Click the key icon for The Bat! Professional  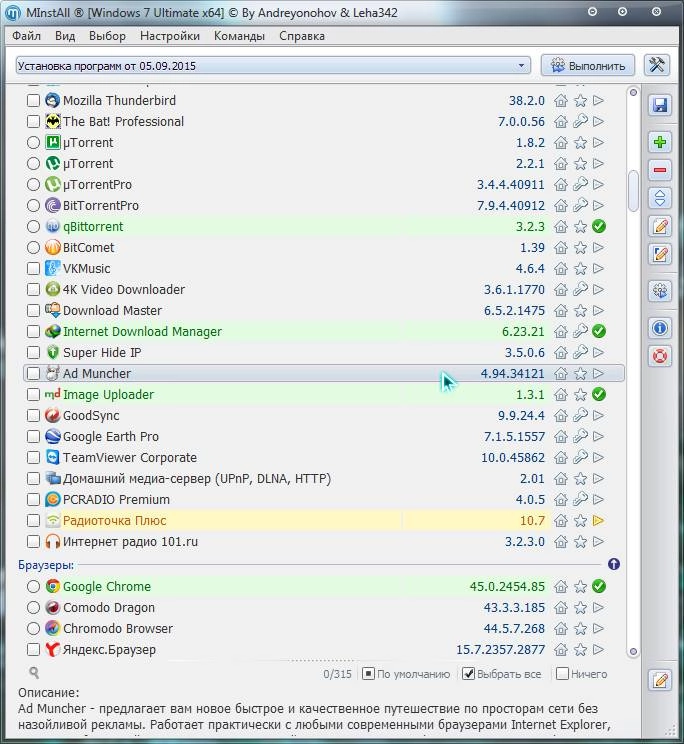(580, 121)
